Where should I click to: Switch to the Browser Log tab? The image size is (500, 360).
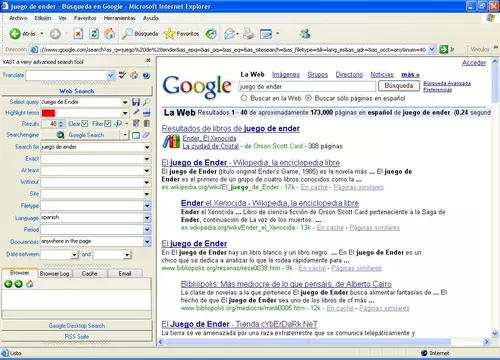(54, 274)
